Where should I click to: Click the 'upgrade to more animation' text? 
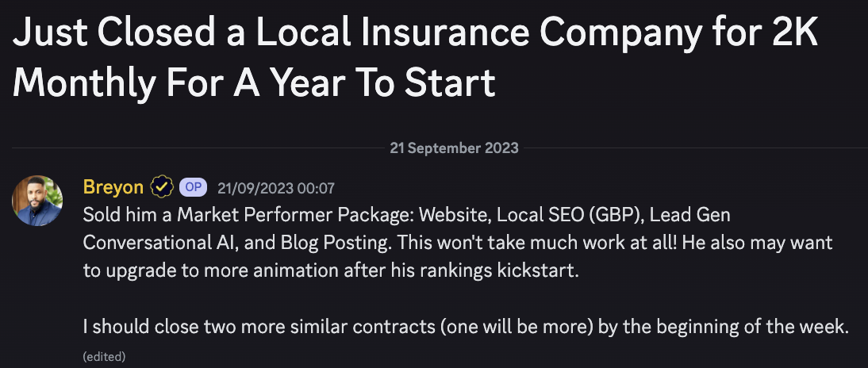pos(222,272)
